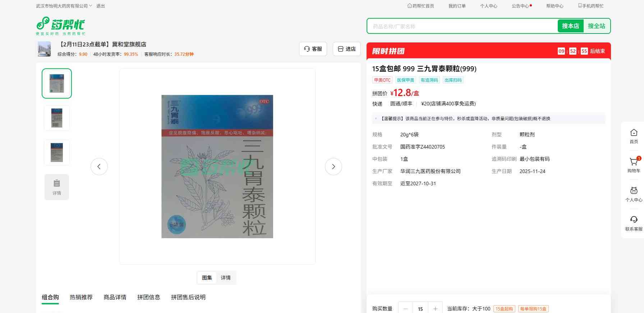644x313 pixels.
Task: Click the 首页 home icon in sidebar
Action: (x=634, y=133)
